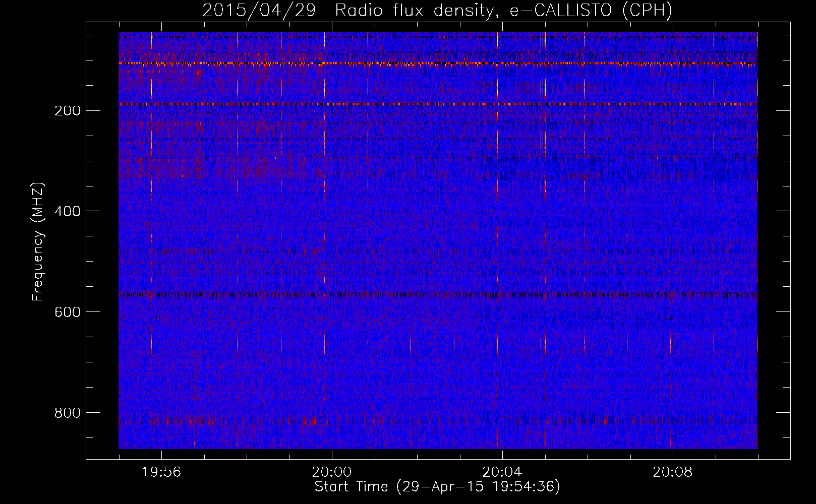This screenshot has height=504, width=816.
Task: Click the 800 frequency tick label
Action: [67, 413]
